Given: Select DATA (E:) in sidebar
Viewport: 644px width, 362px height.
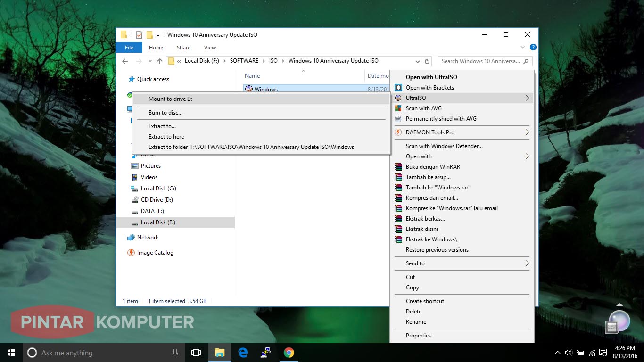Looking at the screenshot, I should 152,211.
